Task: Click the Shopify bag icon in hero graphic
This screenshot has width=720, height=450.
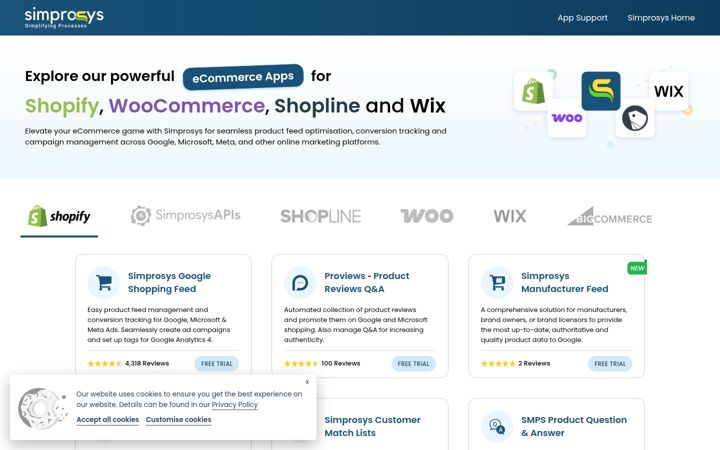Action: 533,91
